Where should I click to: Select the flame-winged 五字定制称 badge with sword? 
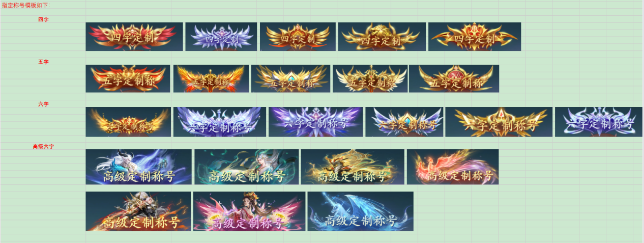[x=211, y=78]
